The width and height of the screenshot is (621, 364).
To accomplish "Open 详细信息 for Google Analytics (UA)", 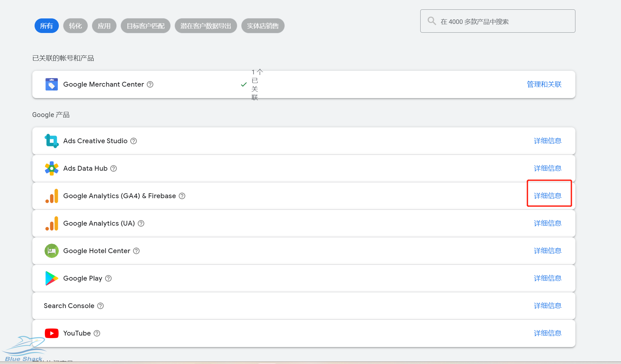I will 548,223.
